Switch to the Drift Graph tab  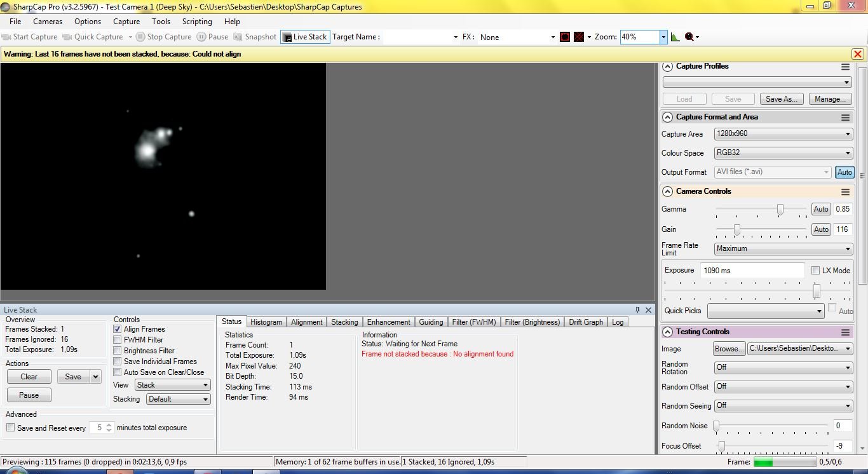point(586,322)
